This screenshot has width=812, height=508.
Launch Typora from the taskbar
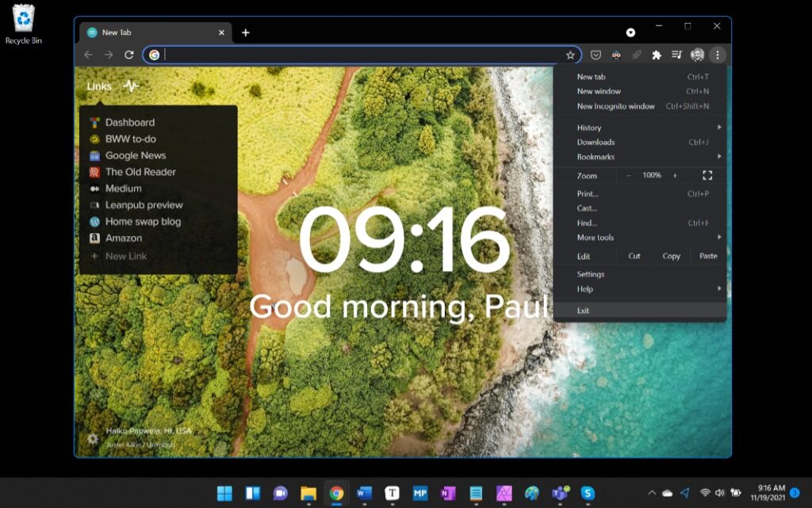click(x=391, y=492)
